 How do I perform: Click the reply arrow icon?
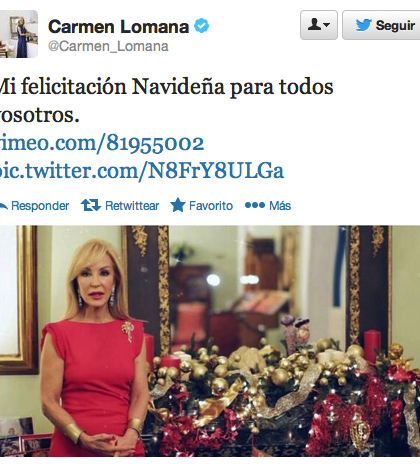click(3, 206)
